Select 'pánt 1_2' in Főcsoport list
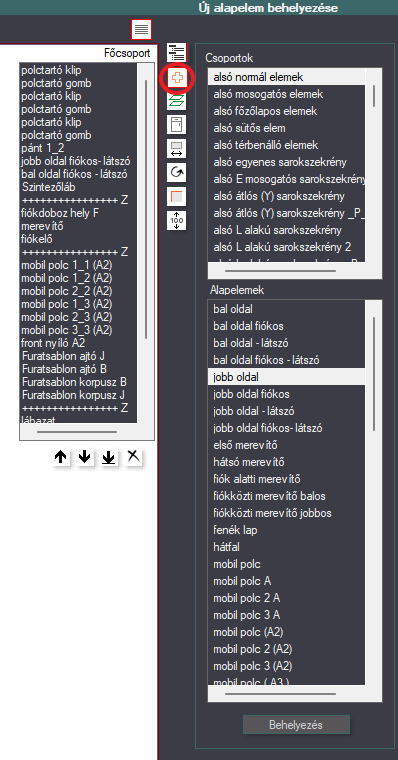The width and height of the screenshot is (398, 760). (79, 148)
